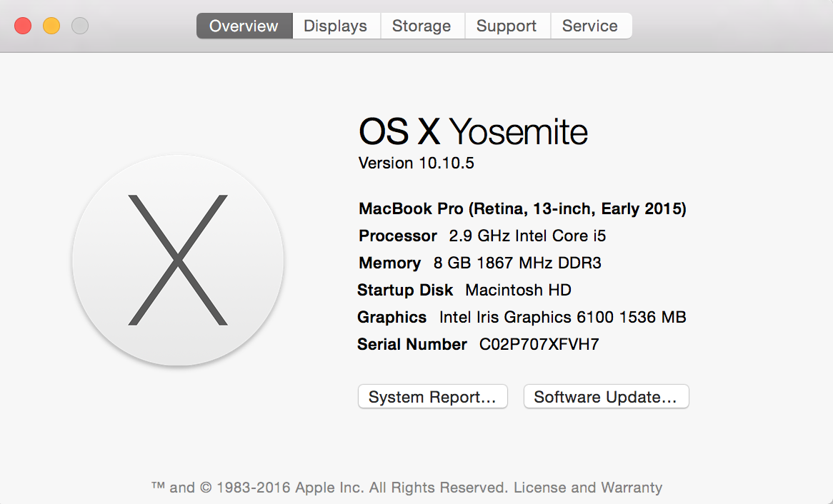
Task: Open the Storage tab
Action: coord(422,26)
